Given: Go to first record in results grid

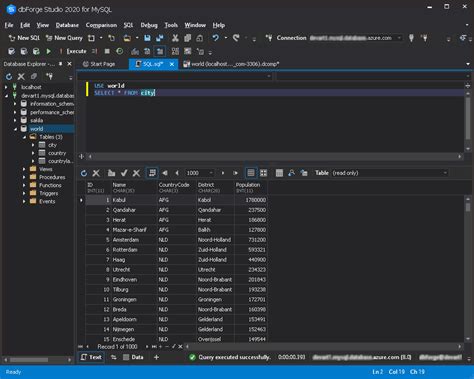Looking at the screenshot, I should (x=165, y=173).
